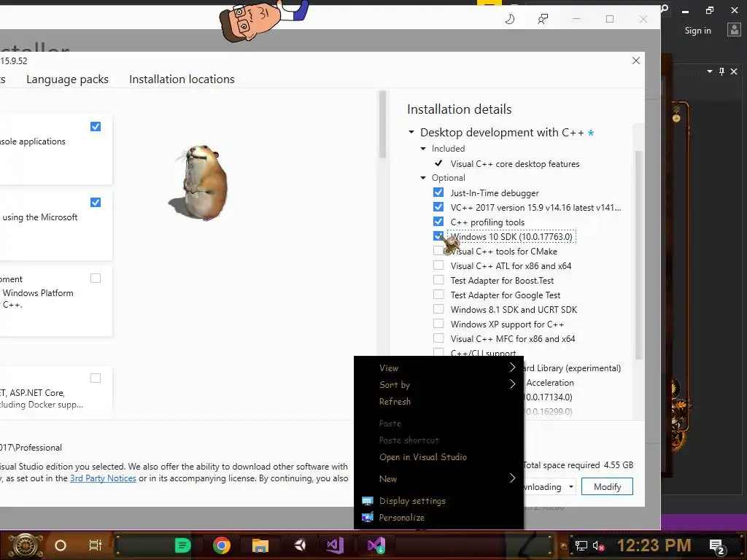Launch Google Chrome from the taskbar
Viewport: 747px width, 560px height.
222,545
